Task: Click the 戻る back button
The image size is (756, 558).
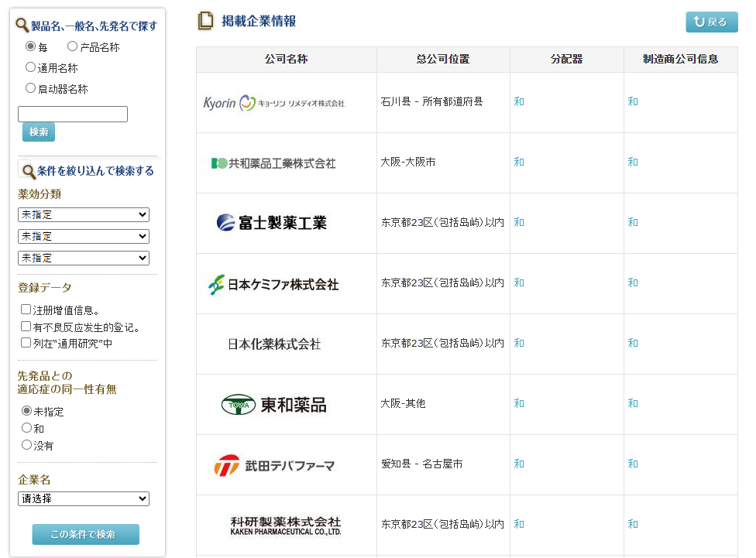Action: tap(711, 22)
